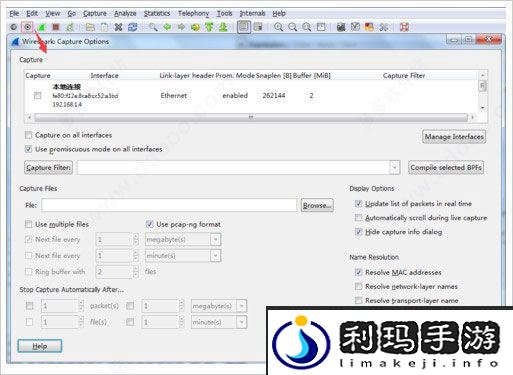Enable Automatically scroll during live capture
Screen dimensions: 513x375
358,218
